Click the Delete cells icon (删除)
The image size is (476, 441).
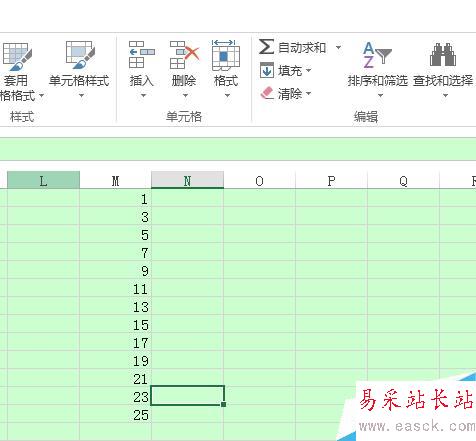[x=184, y=55]
